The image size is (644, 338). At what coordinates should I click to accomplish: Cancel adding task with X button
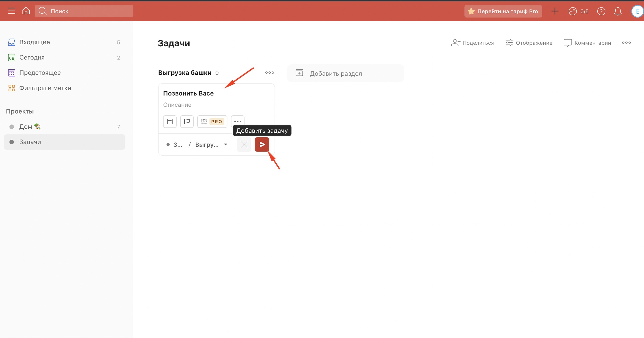coord(244,144)
